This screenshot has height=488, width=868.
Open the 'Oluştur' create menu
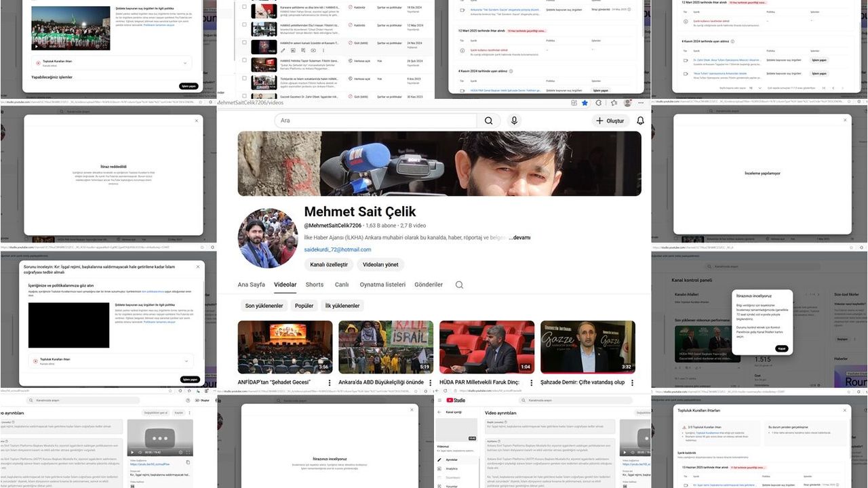point(609,121)
